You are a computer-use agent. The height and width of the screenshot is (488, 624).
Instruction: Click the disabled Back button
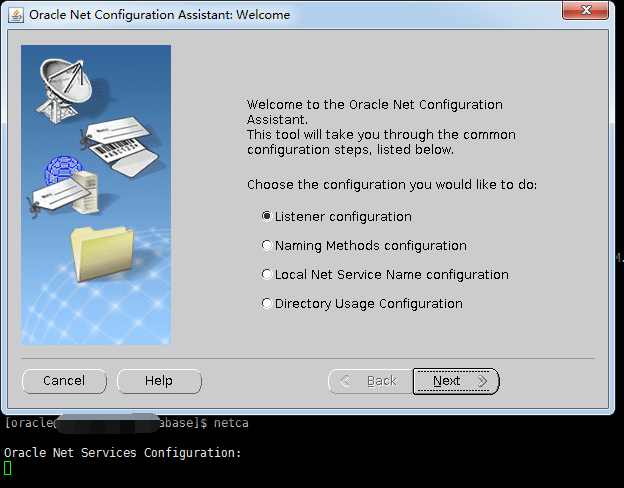370,381
